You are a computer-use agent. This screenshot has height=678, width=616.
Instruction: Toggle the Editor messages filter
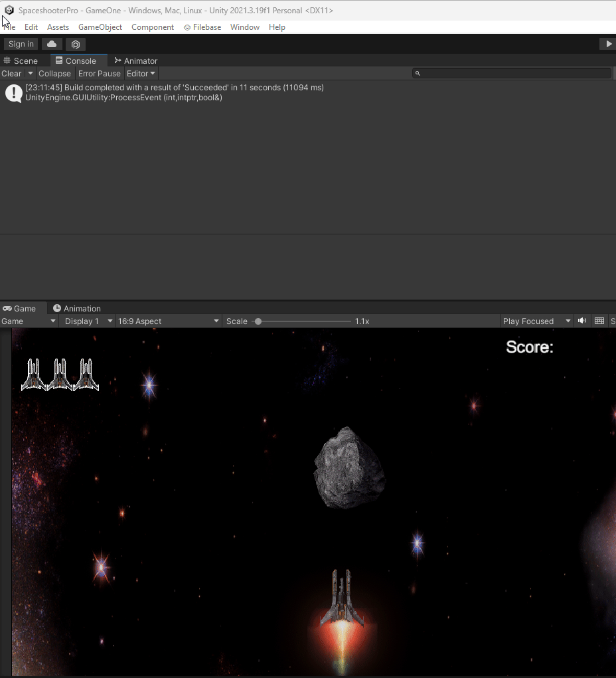[140, 73]
